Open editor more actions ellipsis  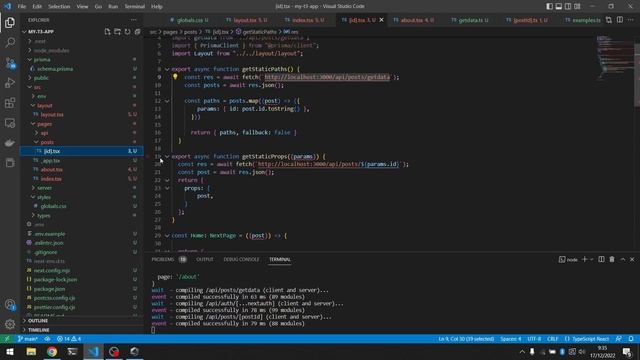(x=631, y=20)
